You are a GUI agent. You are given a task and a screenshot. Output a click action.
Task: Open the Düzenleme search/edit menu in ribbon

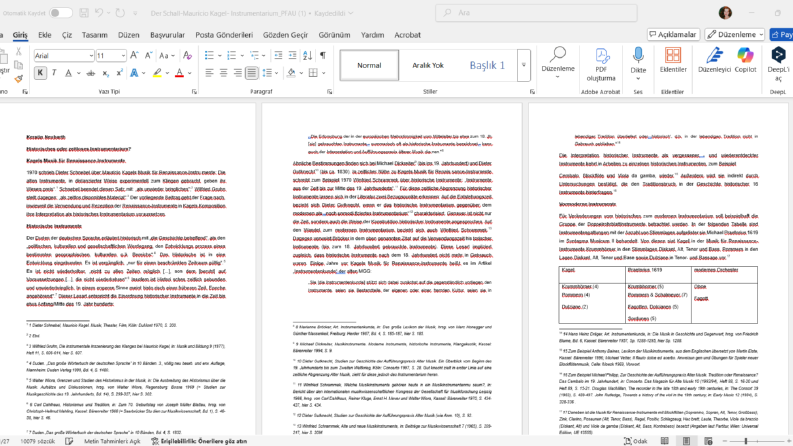[x=558, y=63]
